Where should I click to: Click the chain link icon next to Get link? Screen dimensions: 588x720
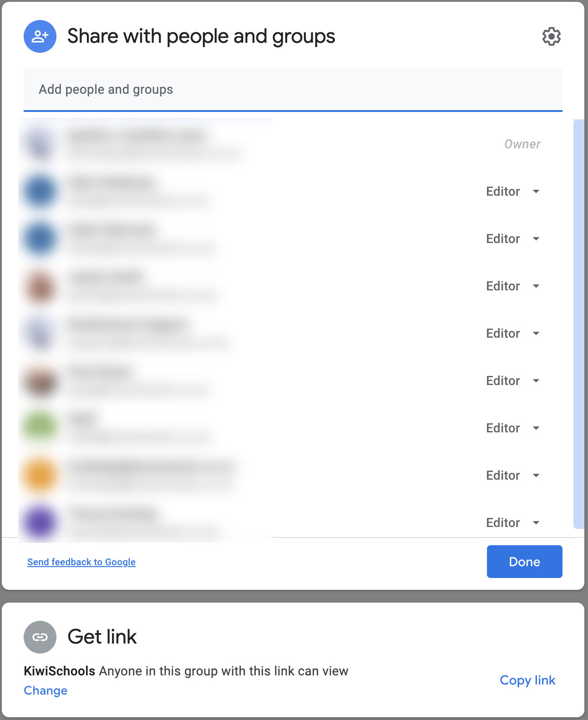[40, 637]
